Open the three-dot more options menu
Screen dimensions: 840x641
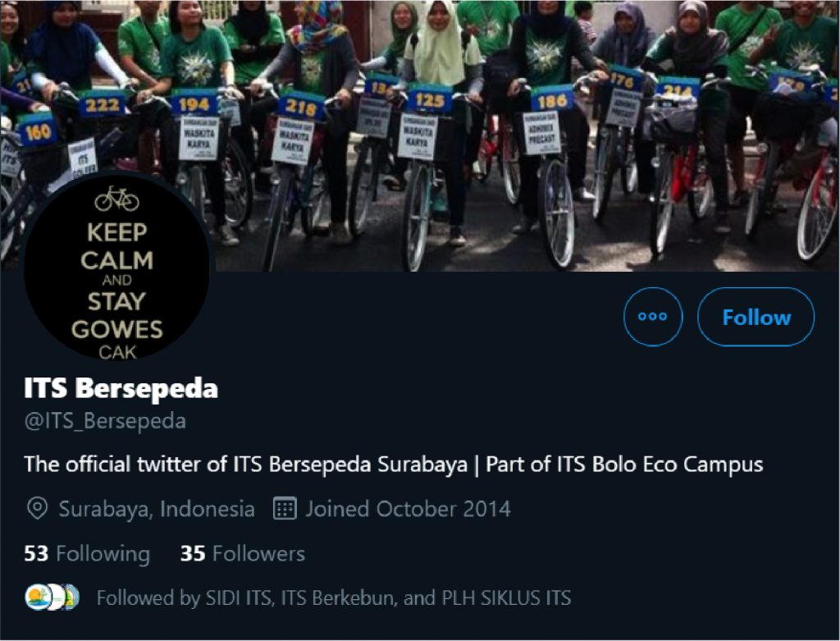click(x=653, y=317)
